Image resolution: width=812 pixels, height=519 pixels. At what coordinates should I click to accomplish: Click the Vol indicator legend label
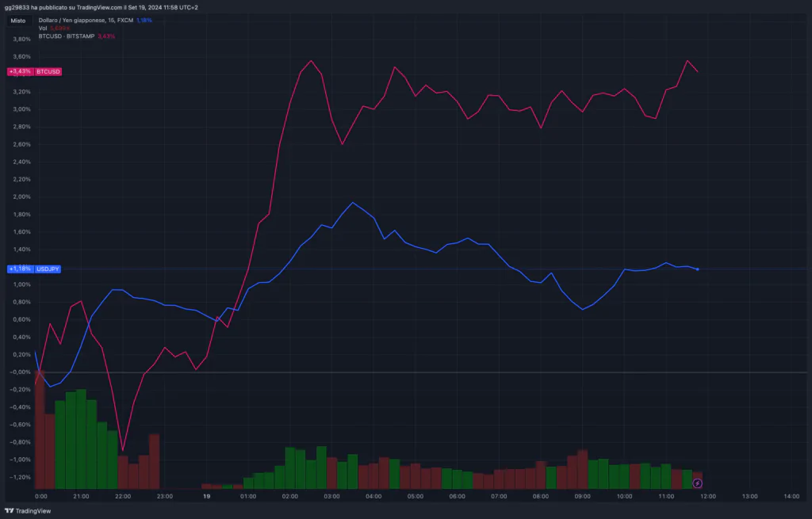point(43,28)
